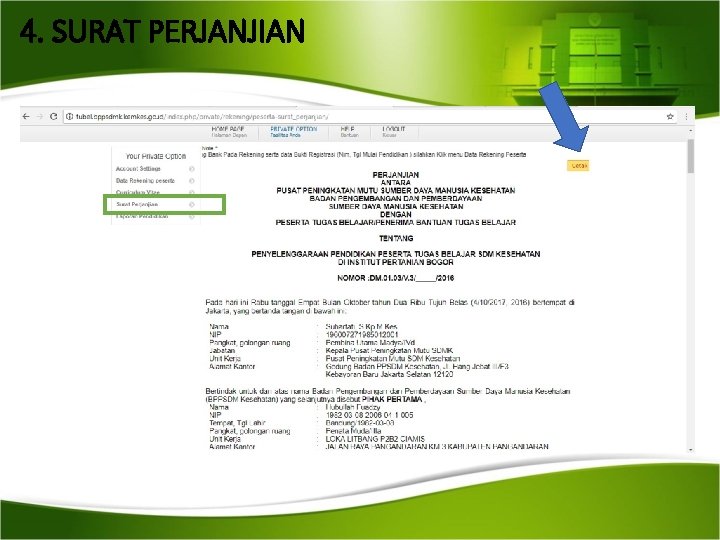Click the scrollbar up arrow

[691, 131]
